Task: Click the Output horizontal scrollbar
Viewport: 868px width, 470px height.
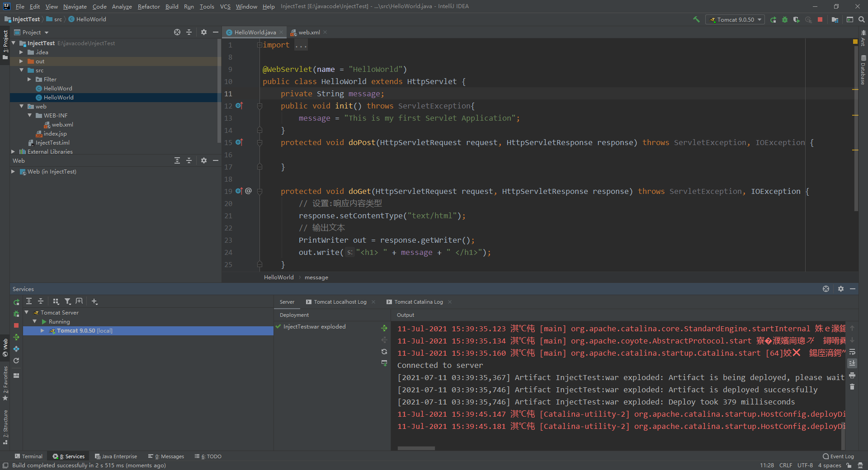Action: coord(416,448)
